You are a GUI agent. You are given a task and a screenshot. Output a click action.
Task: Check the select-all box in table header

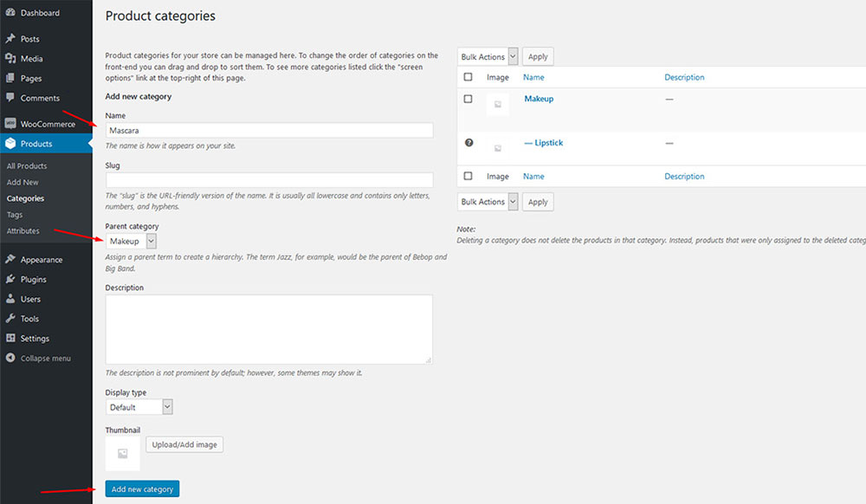click(x=468, y=77)
